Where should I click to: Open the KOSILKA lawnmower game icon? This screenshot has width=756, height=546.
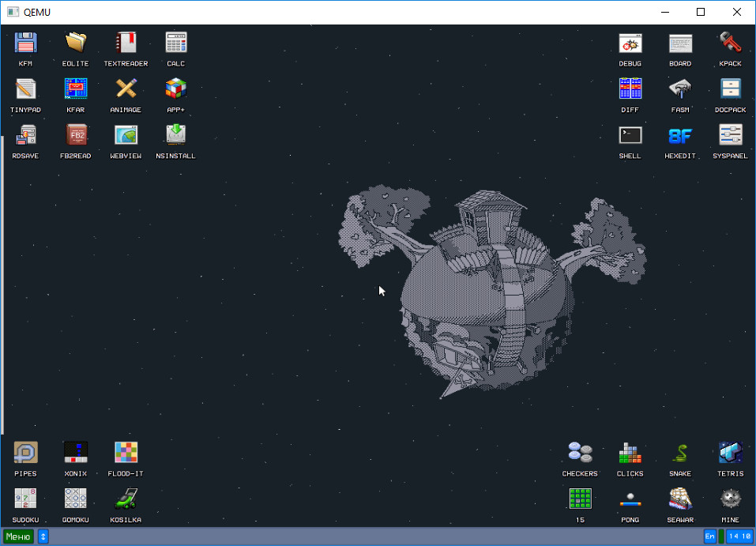(126, 499)
